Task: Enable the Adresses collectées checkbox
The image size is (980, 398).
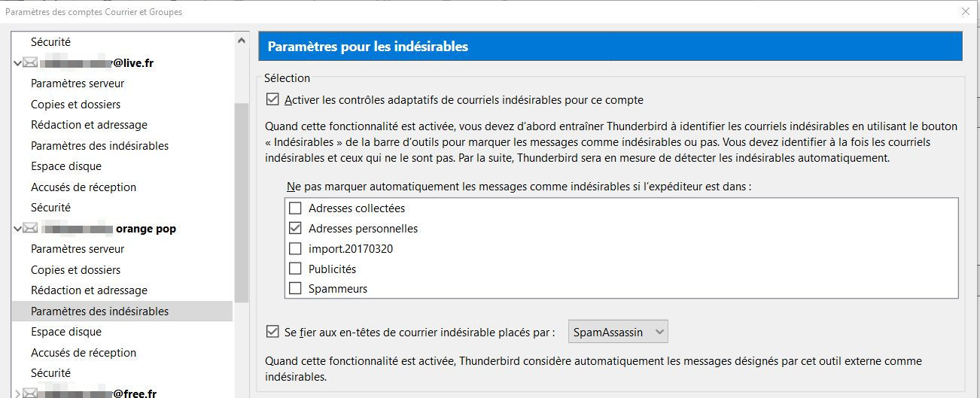Action: 295,208
